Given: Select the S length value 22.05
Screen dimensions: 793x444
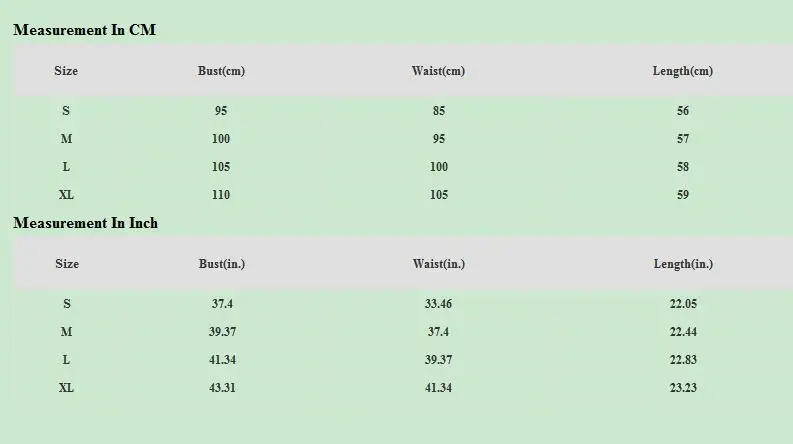Looking at the screenshot, I should [683, 304].
